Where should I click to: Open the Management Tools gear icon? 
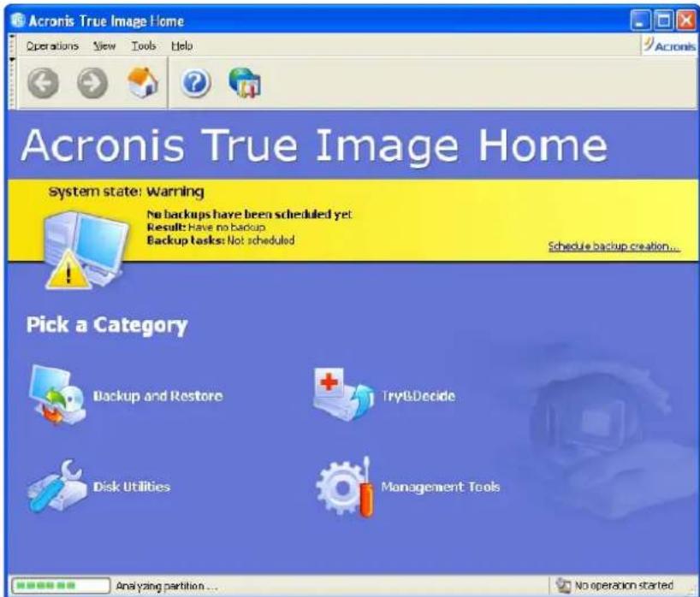[345, 488]
